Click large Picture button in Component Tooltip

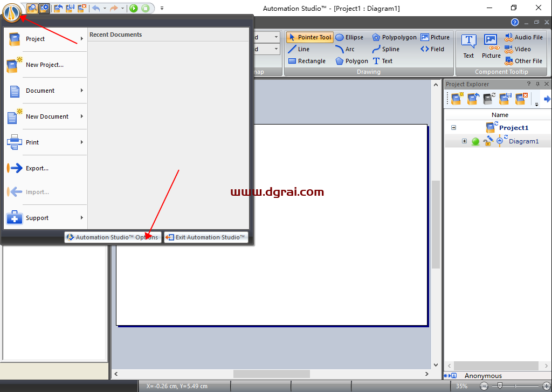[x=491, y=46]
